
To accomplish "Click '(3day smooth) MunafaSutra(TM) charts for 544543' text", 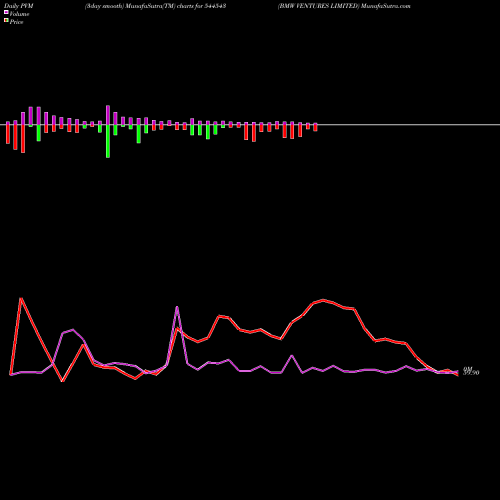I will point(156,6).
